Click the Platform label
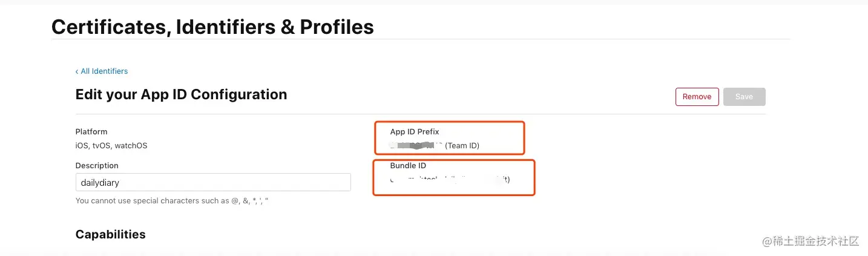Screen dimensions: 868x256 point(91,131)
